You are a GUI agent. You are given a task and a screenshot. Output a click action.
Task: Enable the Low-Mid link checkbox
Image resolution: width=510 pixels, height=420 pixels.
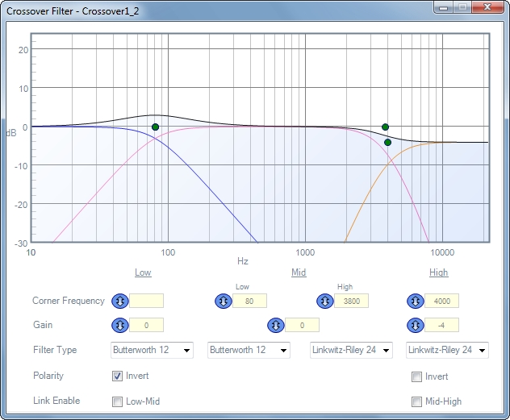pyautogui.click(x=118, y=401)
